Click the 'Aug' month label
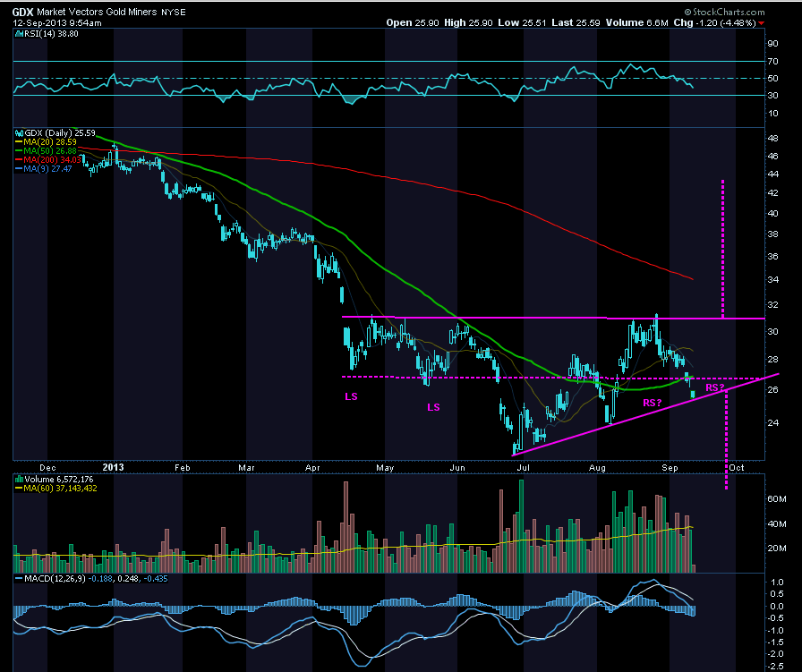The width and height of the screenshot is (802, 672). [597, 467]
